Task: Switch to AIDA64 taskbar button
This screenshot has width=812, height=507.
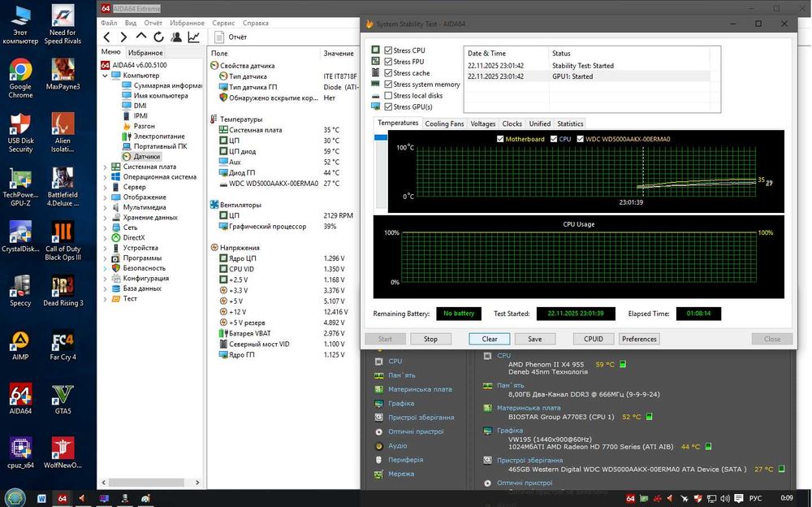Action: pos(63,499)
